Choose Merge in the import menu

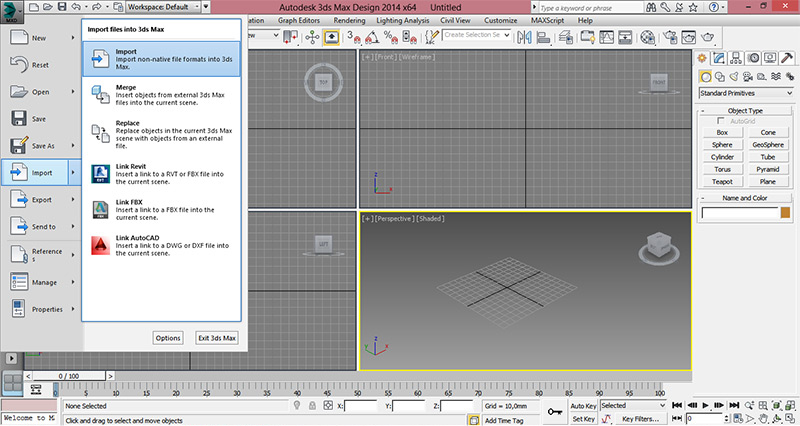click(x=161, y=95)
